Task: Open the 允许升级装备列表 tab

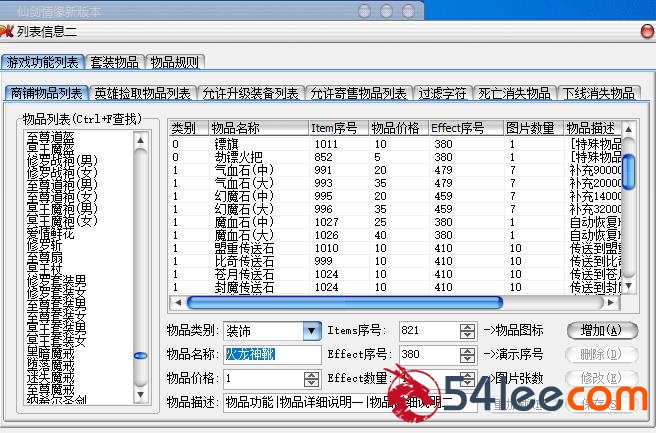Action: coord(250,93)
